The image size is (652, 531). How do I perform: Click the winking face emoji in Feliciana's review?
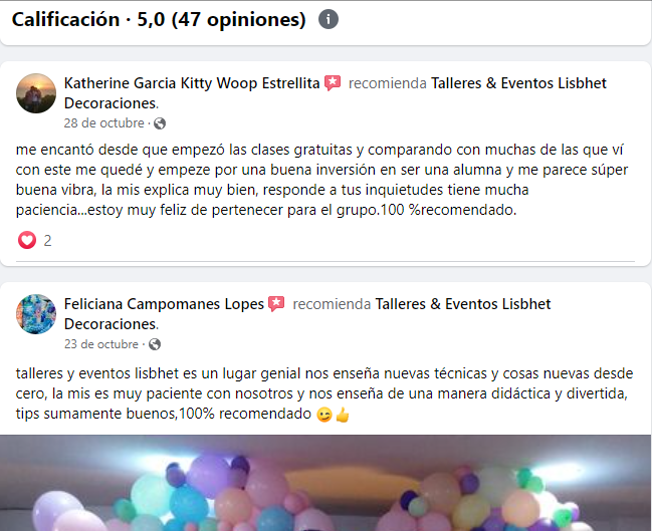(324, 415)
